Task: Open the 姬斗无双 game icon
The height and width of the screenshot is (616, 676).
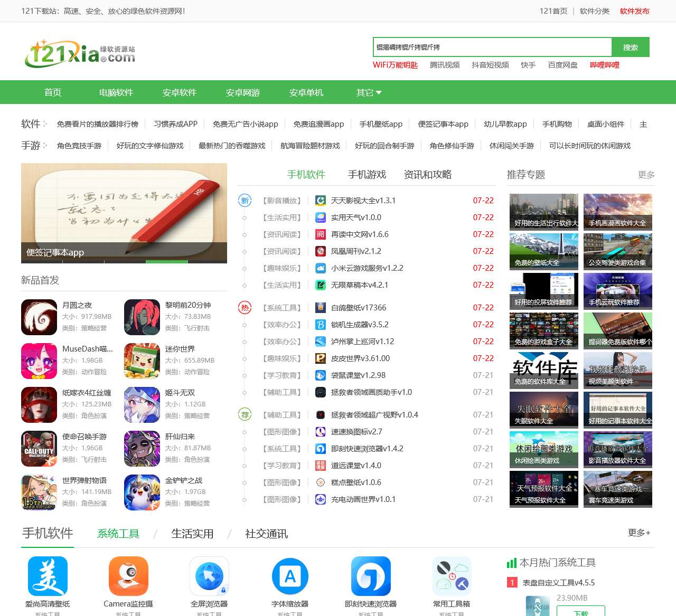Action: click(142, 405)
